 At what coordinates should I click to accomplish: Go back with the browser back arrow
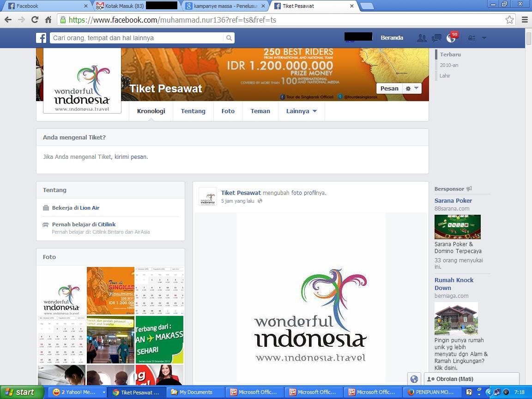pyautogui.click(x=8, y=20)
